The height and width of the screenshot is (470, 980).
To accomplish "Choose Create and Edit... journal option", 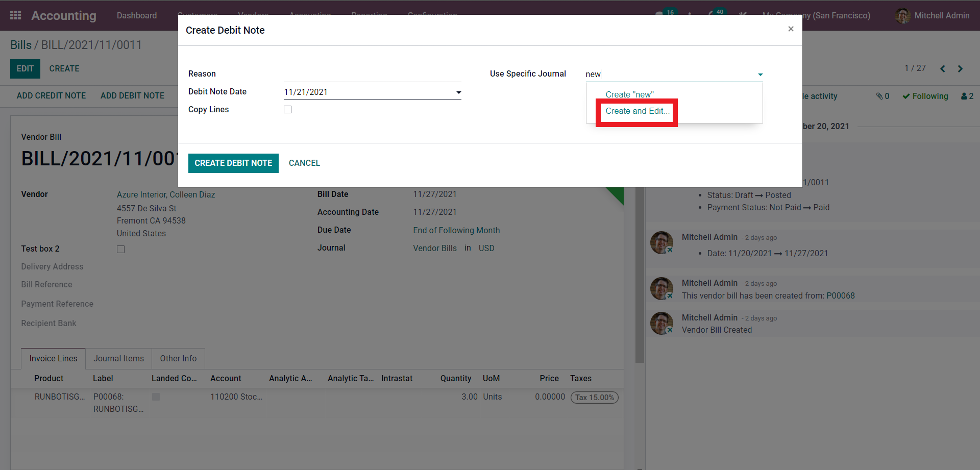I will (637, 111).
